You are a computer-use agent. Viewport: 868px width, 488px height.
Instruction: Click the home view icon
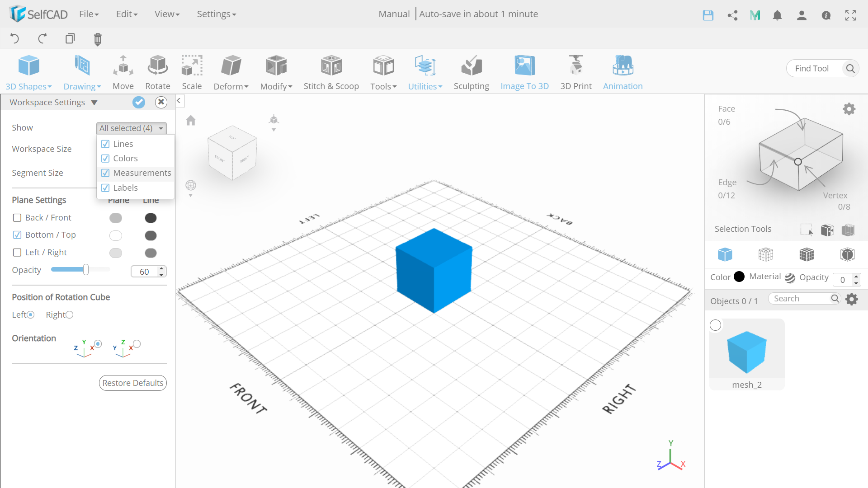click(191, 120)
